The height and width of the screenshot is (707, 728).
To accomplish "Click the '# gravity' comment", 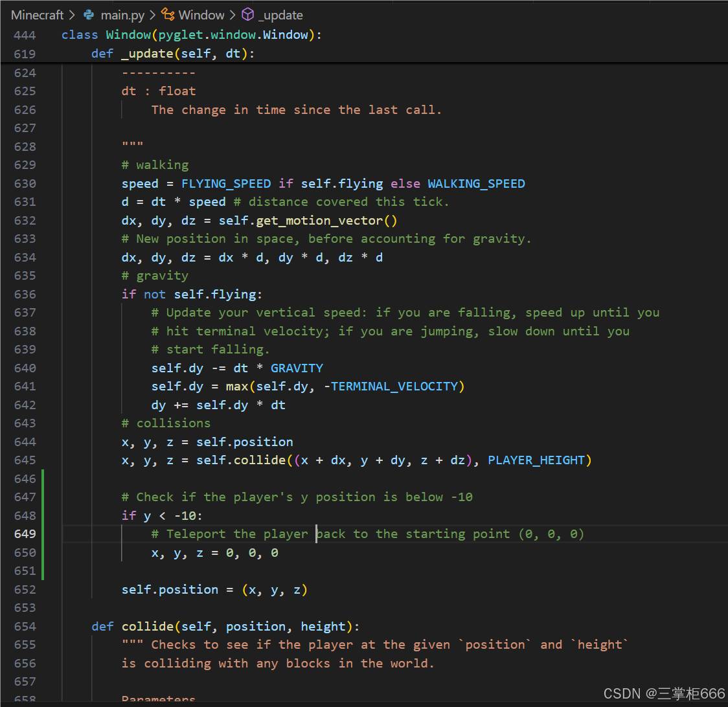I will coord(155,276).
